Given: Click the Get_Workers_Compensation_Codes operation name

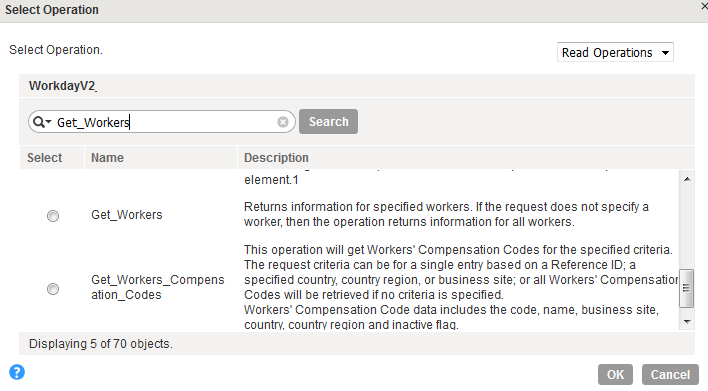Looking at the screenshot, I should (x=158, y=287).
